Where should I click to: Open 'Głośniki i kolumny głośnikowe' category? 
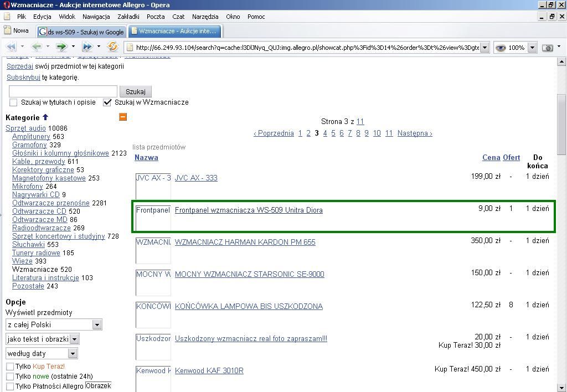tap(60, 153)
